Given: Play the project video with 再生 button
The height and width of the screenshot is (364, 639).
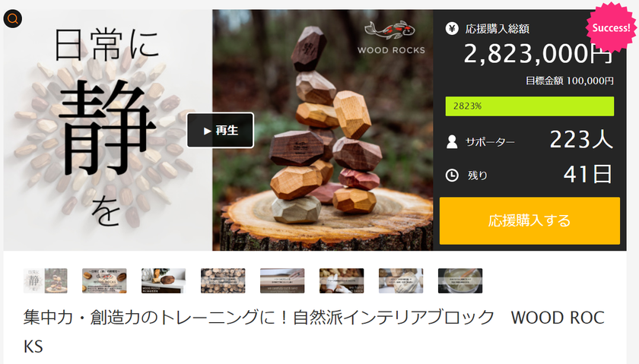Looking at the screenshot, I should click(221, 130).
